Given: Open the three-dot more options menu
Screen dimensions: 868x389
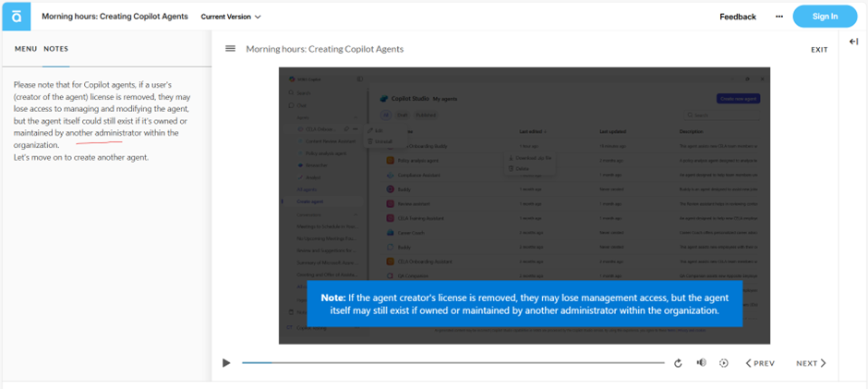Looking at the screenshot, I should click(779, 17).
